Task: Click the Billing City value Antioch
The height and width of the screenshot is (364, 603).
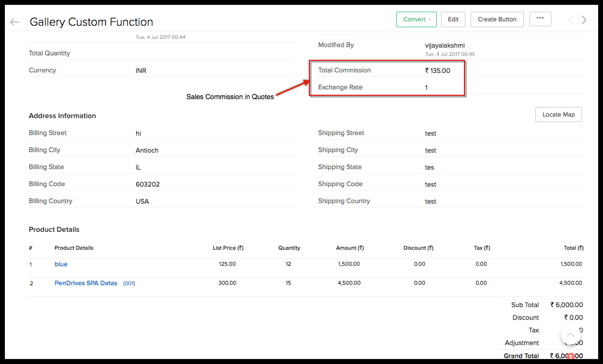Action: coord(147,150)
